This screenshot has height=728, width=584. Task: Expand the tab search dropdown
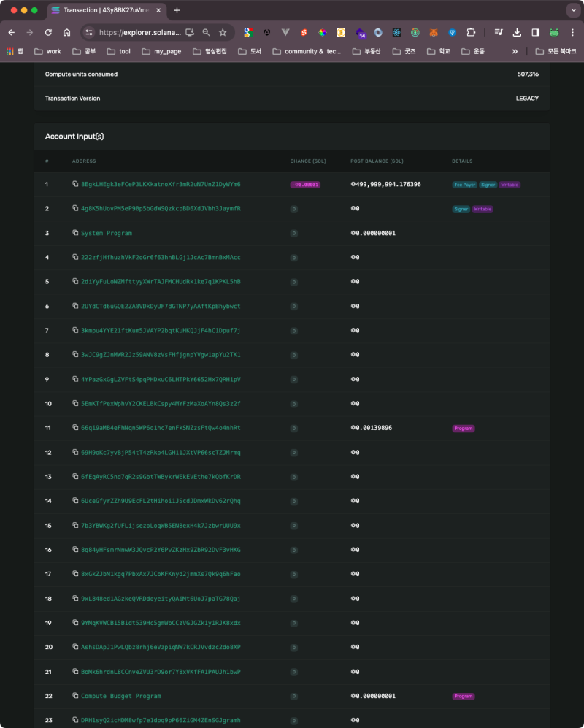572,10
